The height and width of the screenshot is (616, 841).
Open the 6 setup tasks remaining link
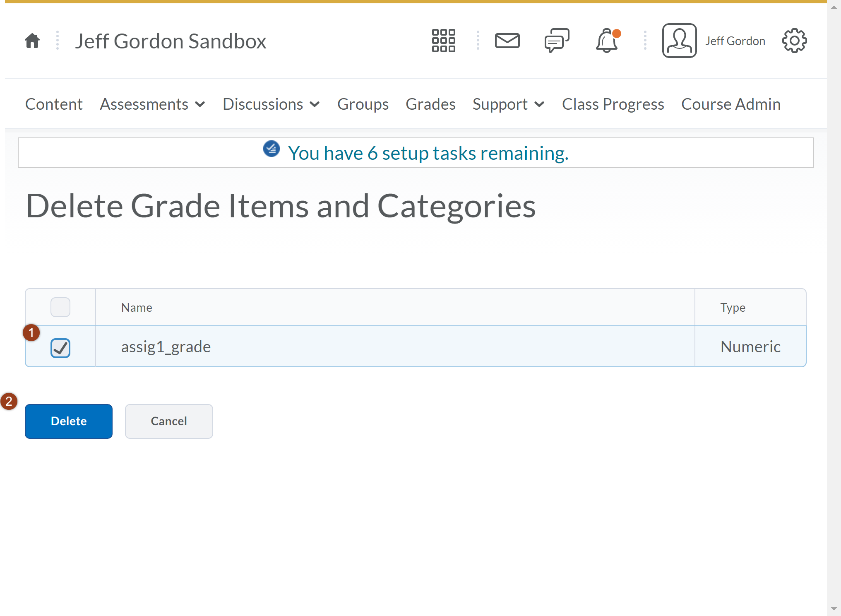[428, 153]
